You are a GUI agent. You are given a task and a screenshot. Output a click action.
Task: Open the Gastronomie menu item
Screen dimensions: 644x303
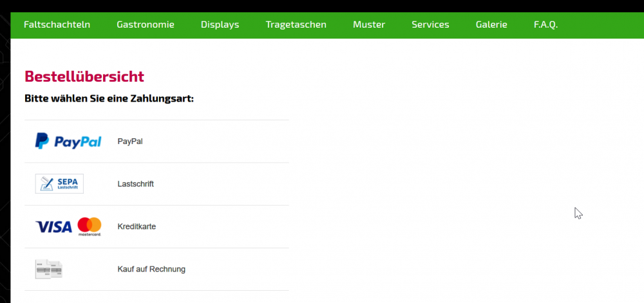coord(146,24)
